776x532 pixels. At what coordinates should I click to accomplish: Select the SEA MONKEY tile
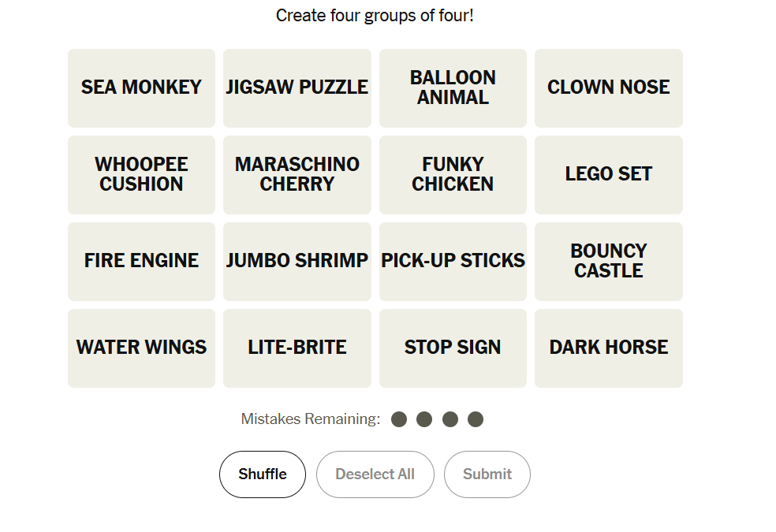[x=141, y=87]
